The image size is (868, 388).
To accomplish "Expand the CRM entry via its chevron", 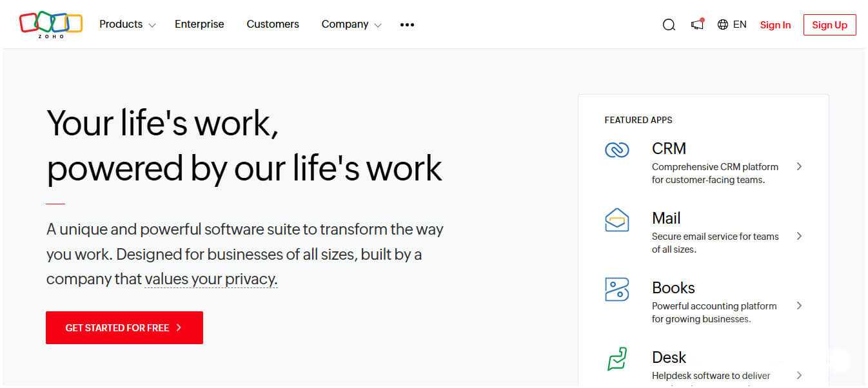I will click(800, 166).
